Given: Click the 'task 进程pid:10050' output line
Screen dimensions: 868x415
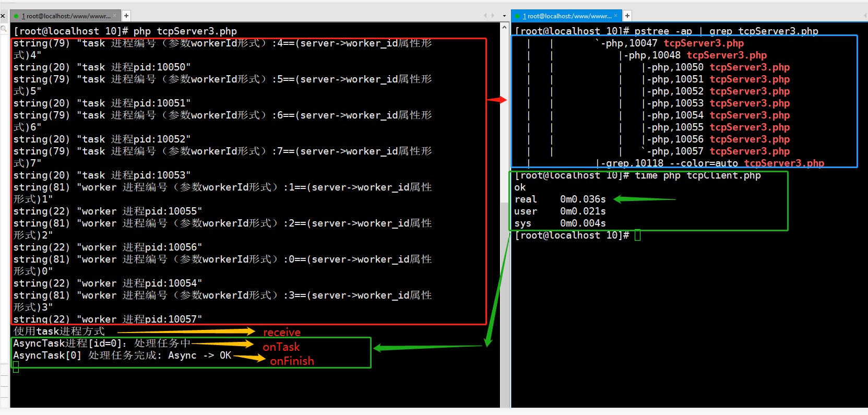Looking at the screenshot, I should [102, 67].
